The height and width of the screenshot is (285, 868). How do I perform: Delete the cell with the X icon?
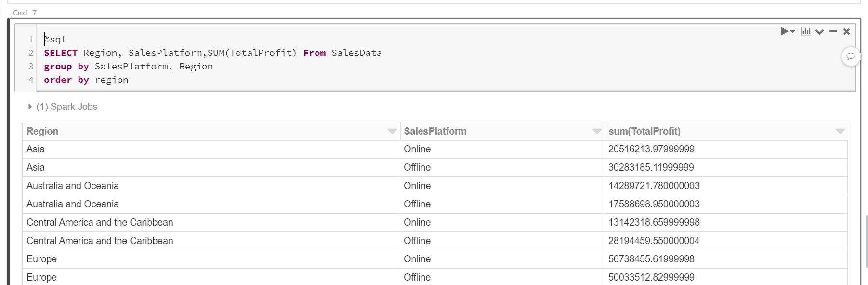click(x=846, y=31)
